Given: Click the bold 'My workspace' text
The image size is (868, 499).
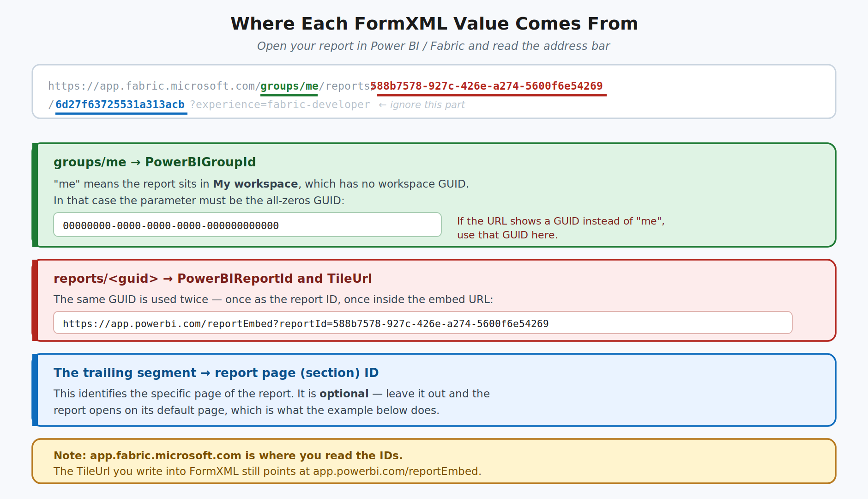Looking at the screenshot, I should 255,184.
